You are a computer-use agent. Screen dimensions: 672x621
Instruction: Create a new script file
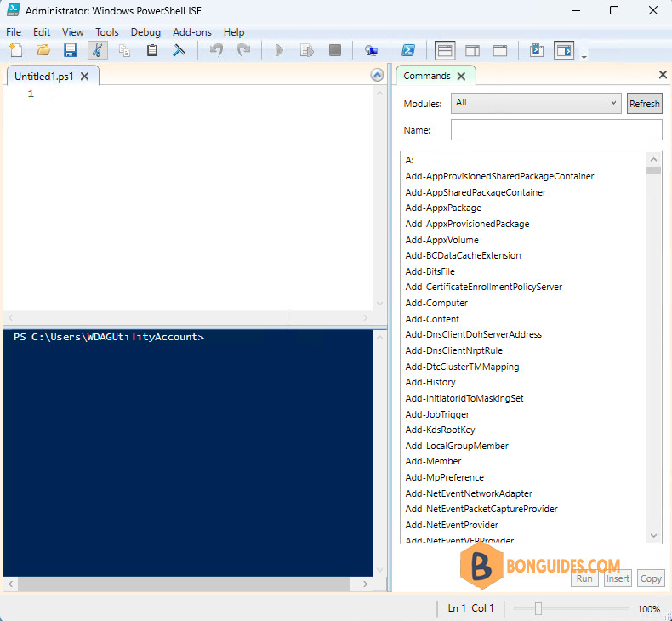16,50
